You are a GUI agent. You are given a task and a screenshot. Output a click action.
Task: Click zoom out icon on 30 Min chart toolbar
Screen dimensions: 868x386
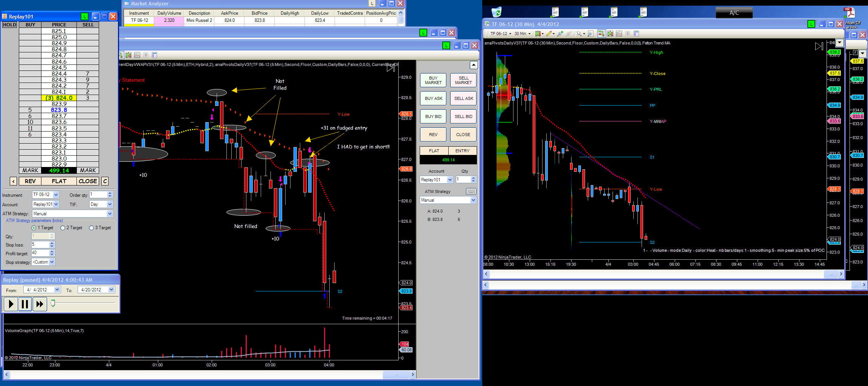pos(569,34)
